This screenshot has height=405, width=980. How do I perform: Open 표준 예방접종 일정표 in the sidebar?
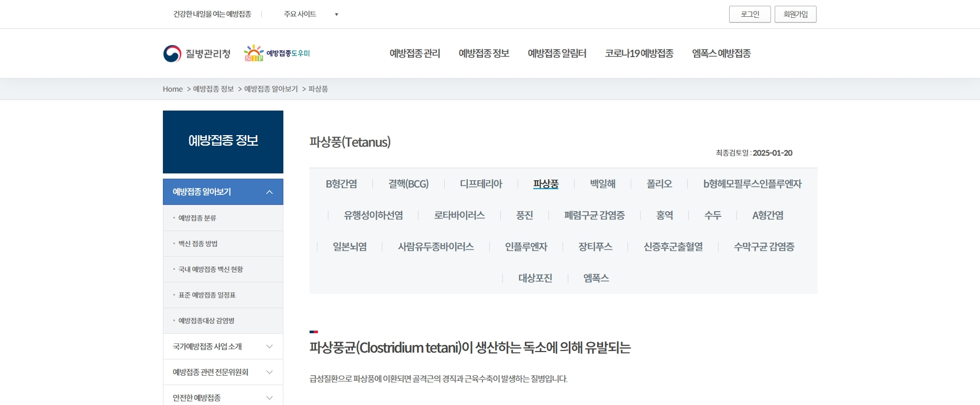(207, 295)
